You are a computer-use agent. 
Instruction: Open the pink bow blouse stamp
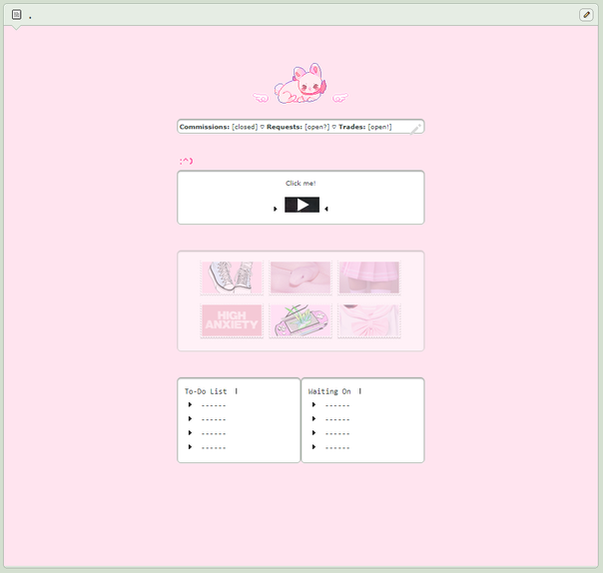369,321
